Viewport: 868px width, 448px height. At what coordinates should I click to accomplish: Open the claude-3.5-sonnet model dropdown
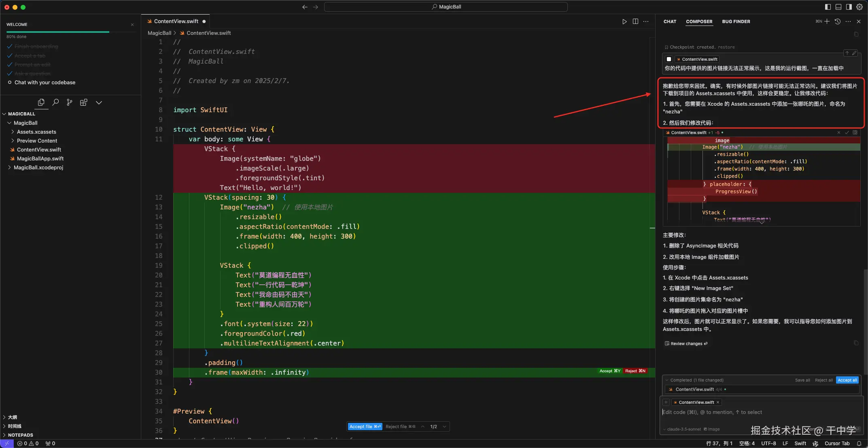(x=683, y=429)
